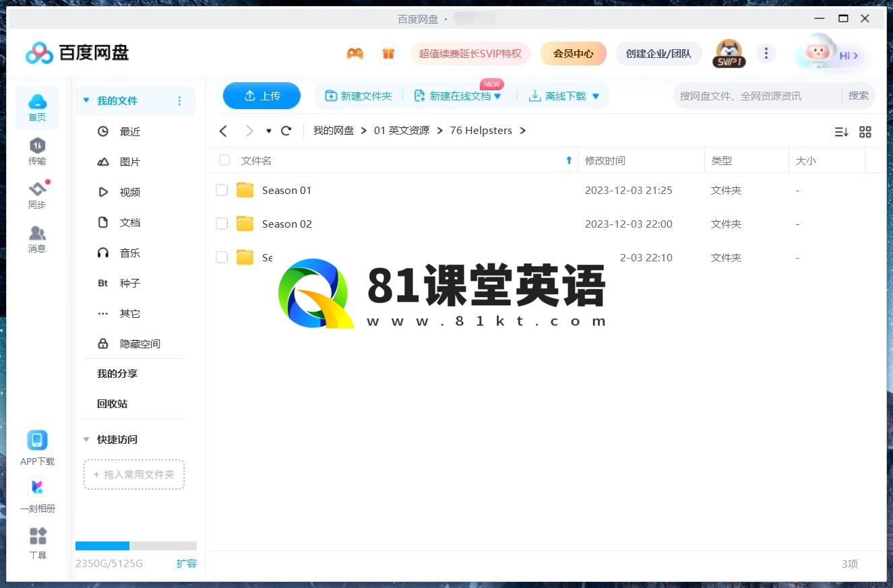The width and height of the screenshot is (893, 588).
Task: Switch to grid view icon
Action: [865, 132]
